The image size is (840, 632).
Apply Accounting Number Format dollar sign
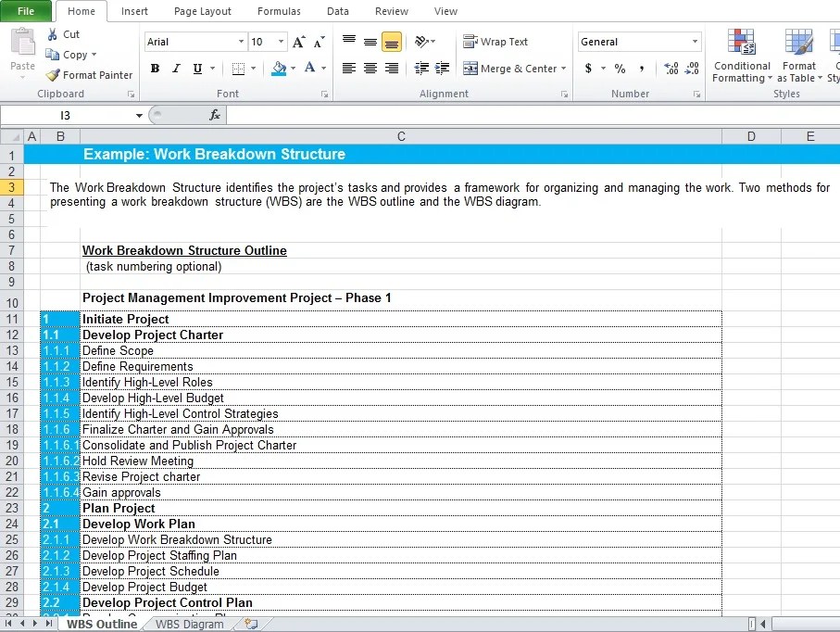(588, 68)
